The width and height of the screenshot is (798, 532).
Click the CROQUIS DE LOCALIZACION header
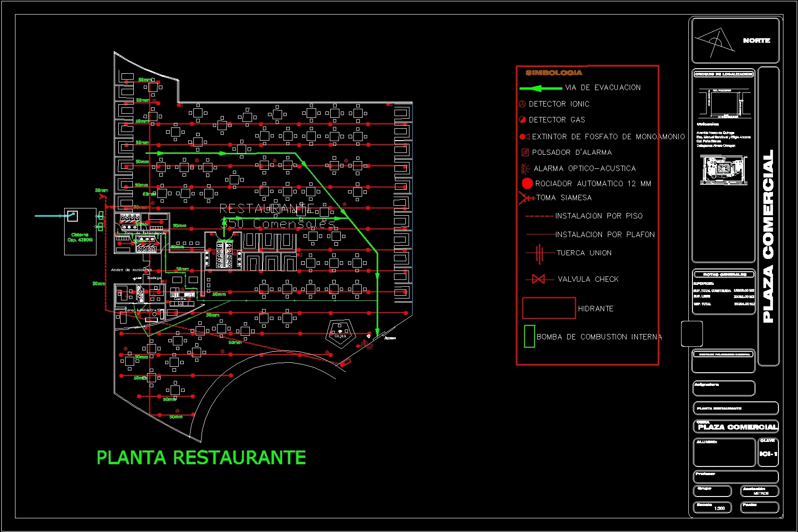tap(723, 74)
